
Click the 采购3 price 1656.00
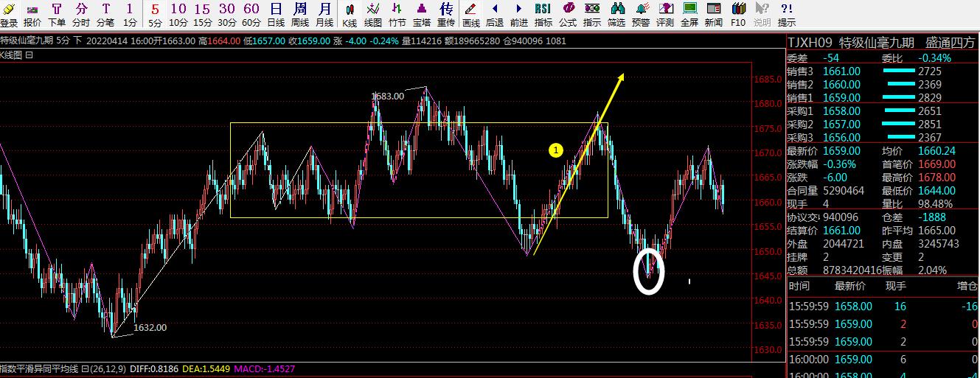tap(842, 137)
